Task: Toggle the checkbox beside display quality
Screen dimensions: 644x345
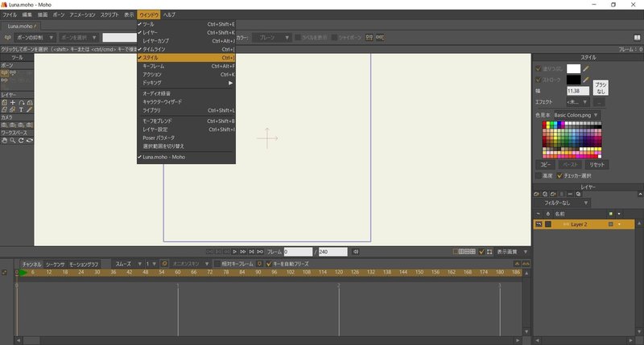Action: click(x=481, y=252)
